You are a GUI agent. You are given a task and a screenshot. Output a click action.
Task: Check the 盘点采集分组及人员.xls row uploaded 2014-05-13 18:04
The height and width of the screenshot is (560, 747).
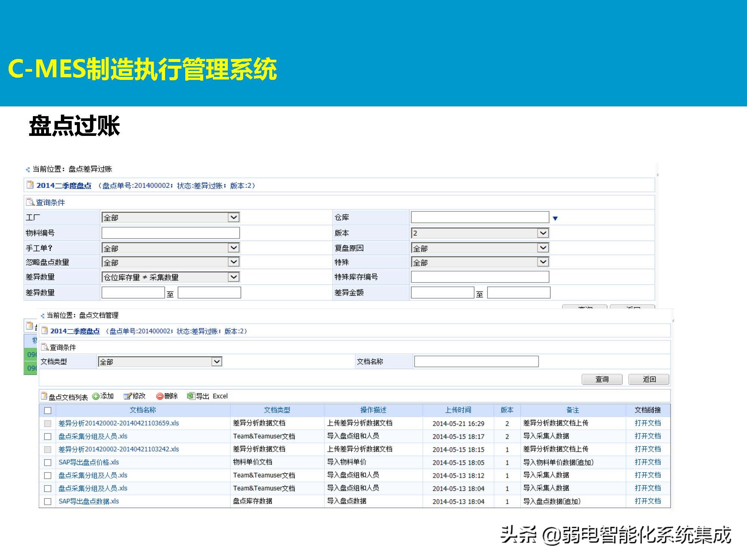[x=48, y=488]
